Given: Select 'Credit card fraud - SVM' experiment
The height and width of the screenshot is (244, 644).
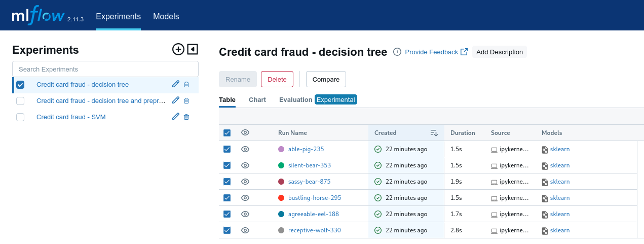Looking at the screenshot, I should (71, 117).
